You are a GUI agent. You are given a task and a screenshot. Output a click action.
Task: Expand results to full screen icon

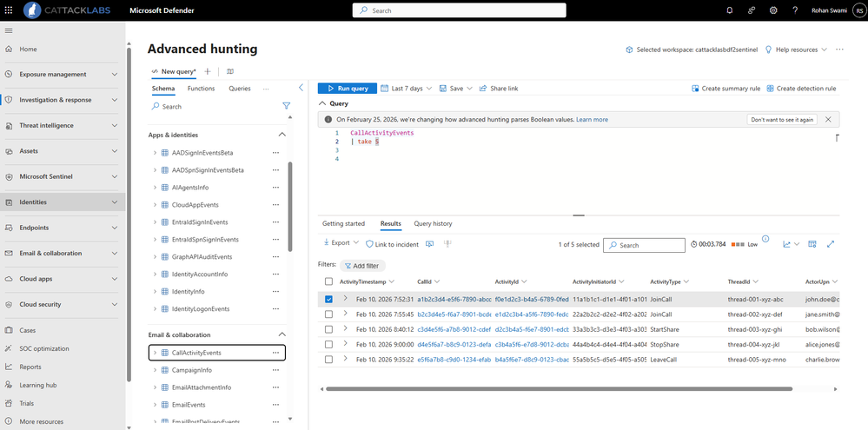[x=831, y=244]
